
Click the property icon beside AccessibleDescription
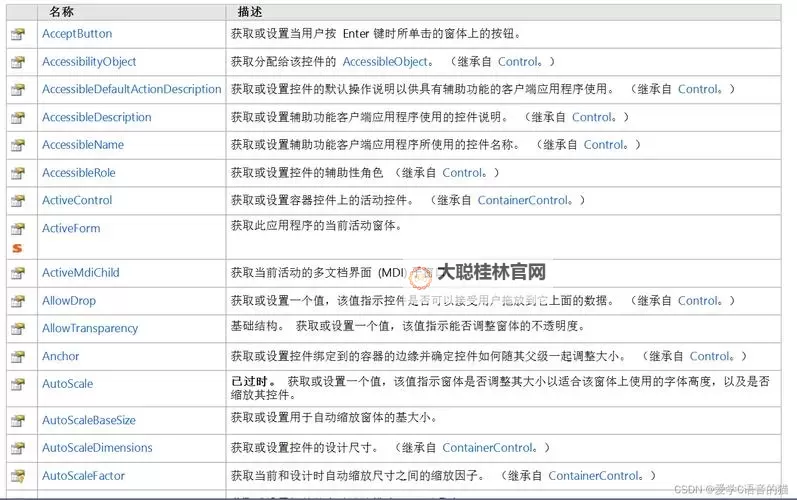pos(18,117)
